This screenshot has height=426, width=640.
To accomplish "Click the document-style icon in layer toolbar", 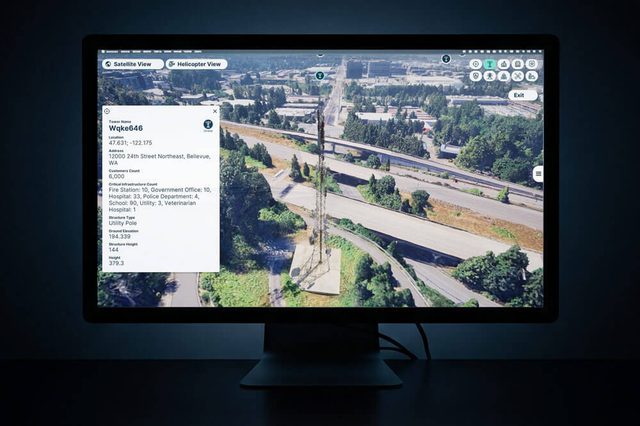I will pyautogui.click(x=518, y=64).
